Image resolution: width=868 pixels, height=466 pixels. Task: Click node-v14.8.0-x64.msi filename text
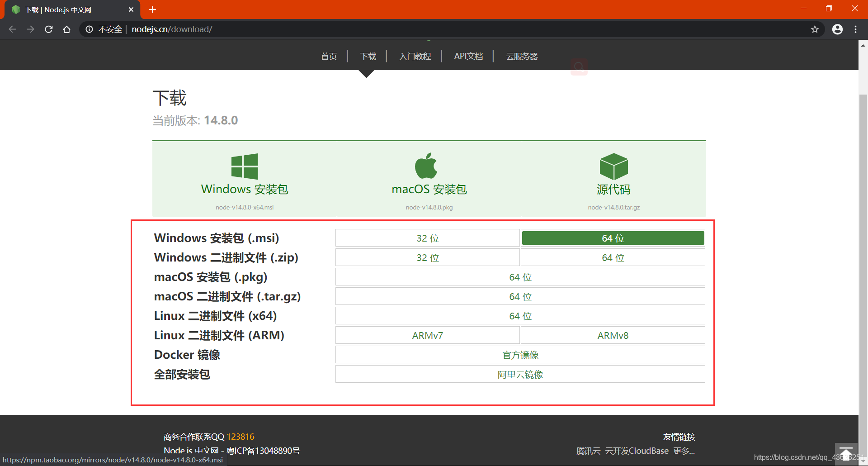[x=245, y=207]
